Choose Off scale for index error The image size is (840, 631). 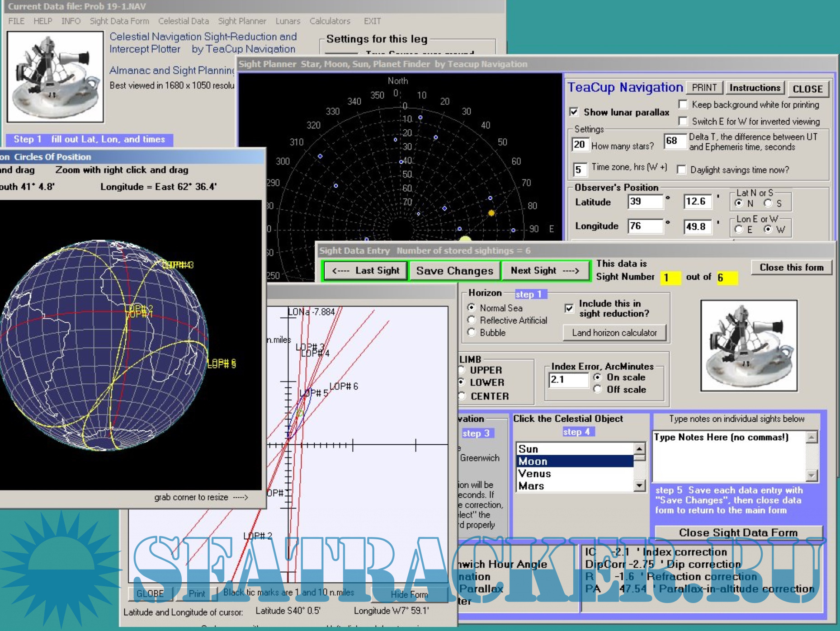point(598,389)
